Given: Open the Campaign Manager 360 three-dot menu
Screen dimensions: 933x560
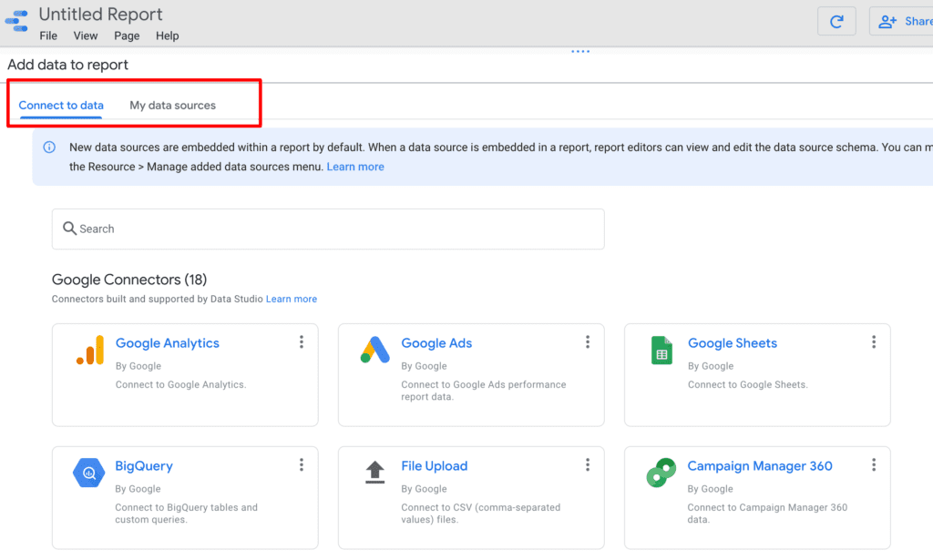Looking at the screenshot, I should [874, 465].
